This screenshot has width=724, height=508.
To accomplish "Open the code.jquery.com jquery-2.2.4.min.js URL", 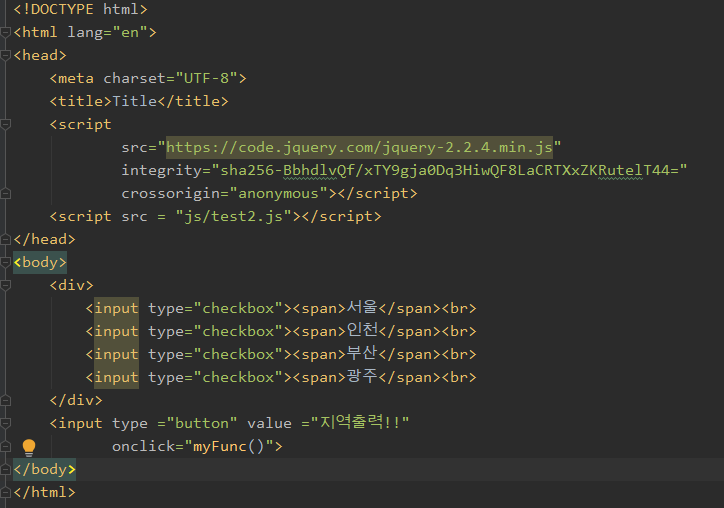I will (x=359, y=148).
